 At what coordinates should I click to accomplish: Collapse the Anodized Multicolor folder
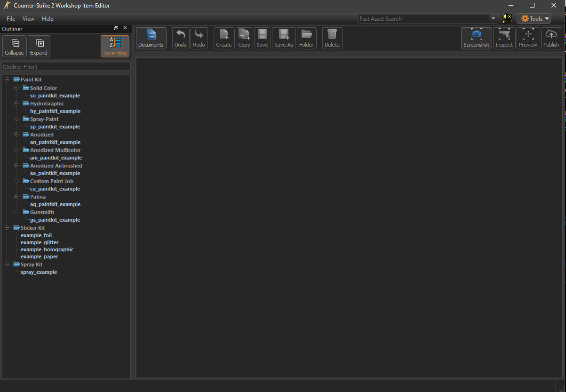tap(16, 150)
